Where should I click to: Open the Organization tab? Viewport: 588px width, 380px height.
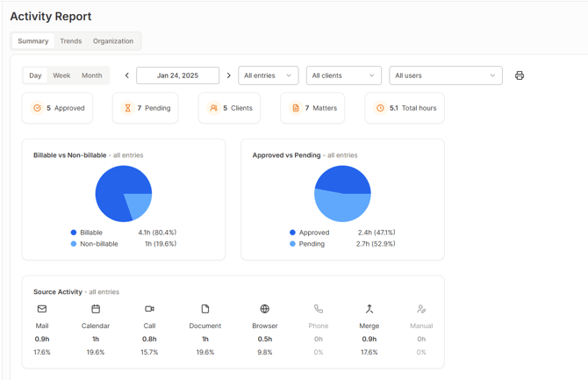click(113, 41)
